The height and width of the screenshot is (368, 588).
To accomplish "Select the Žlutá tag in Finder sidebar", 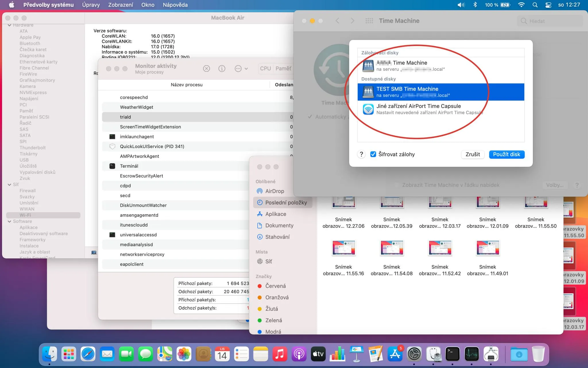I will click(268, 309).
